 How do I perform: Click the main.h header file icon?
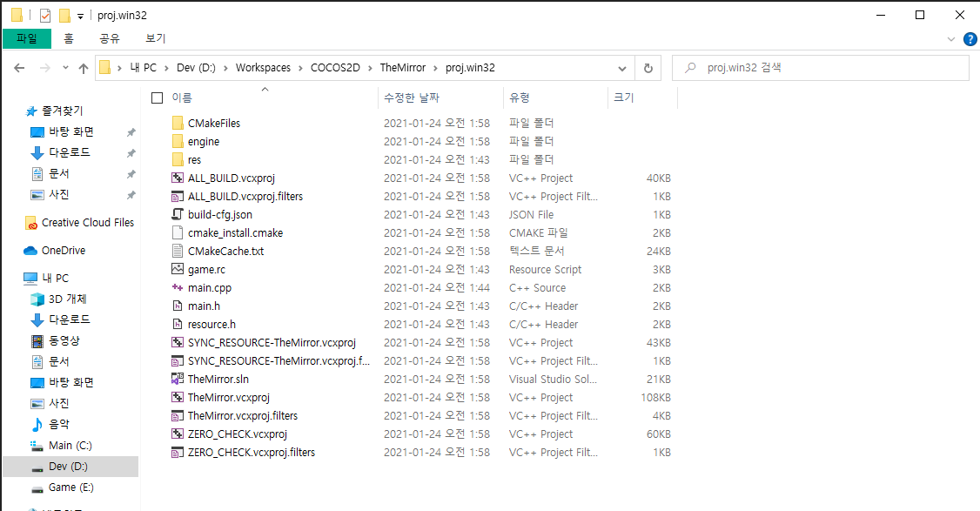pyautogui.click(x=178, y=306)
